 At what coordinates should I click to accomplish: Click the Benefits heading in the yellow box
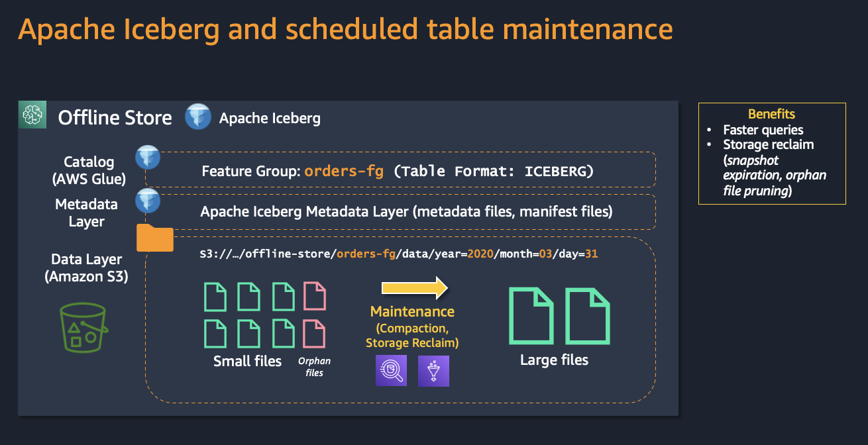772,114
